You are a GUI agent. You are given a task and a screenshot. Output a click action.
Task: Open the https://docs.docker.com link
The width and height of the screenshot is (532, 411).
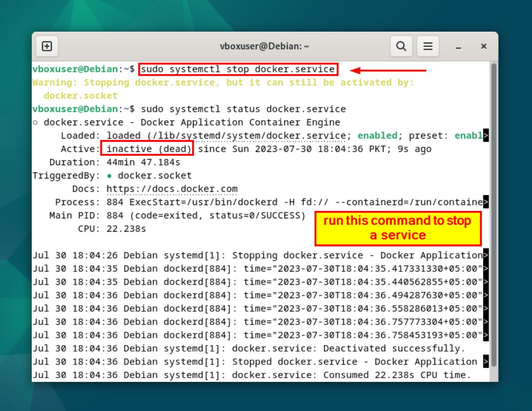171,189
